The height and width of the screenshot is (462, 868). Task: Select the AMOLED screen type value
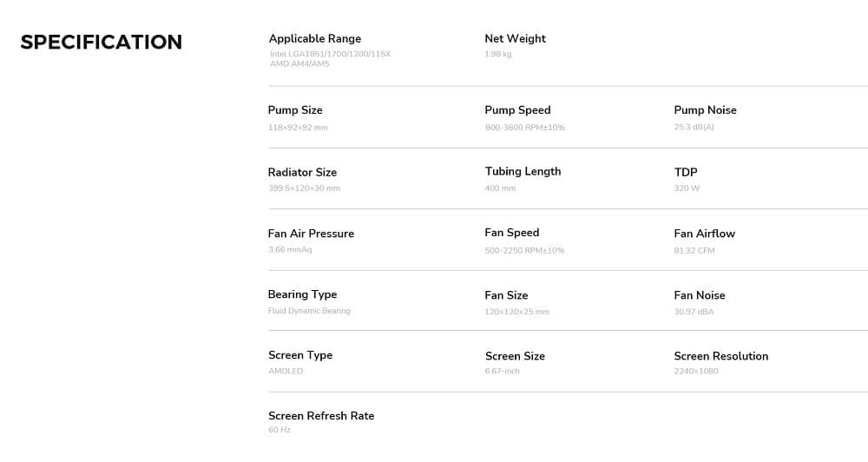286,372
